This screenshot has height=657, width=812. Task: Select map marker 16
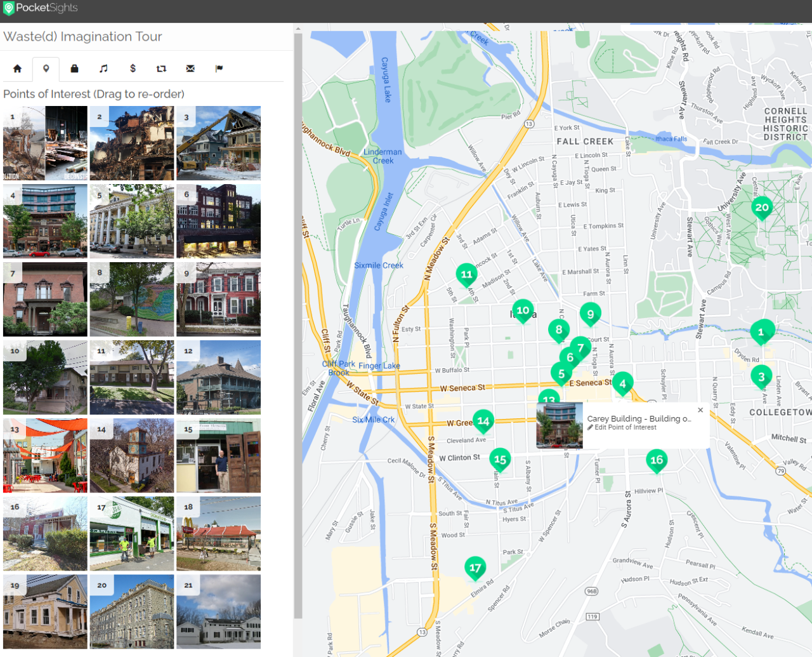click(x=657, y=461)
